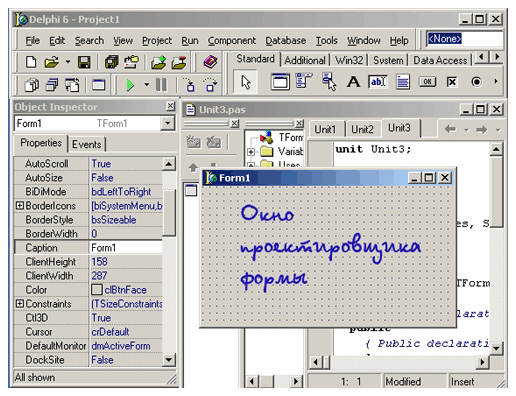The height and width of the screenshot is (396, 516).
Task: Switch to the Unit1 editor tab
Action: point(325,129)
